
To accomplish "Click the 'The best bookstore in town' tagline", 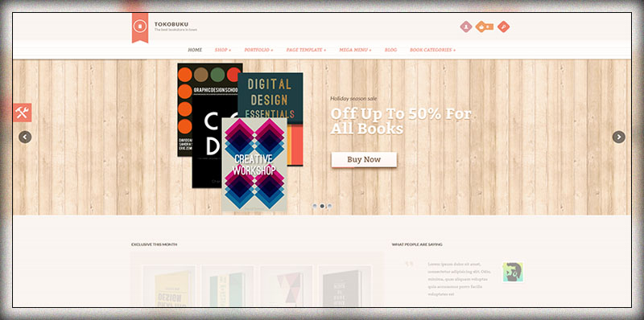I will [x=175, y=30].
